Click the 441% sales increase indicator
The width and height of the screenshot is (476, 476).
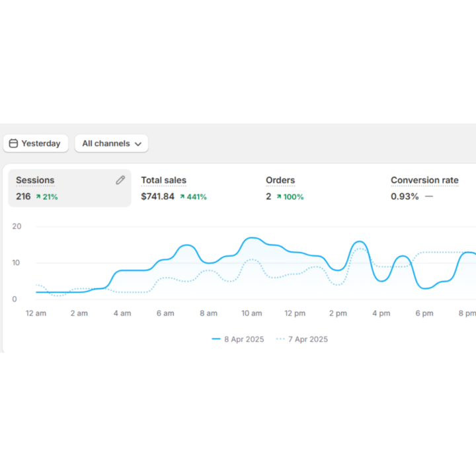193,197
